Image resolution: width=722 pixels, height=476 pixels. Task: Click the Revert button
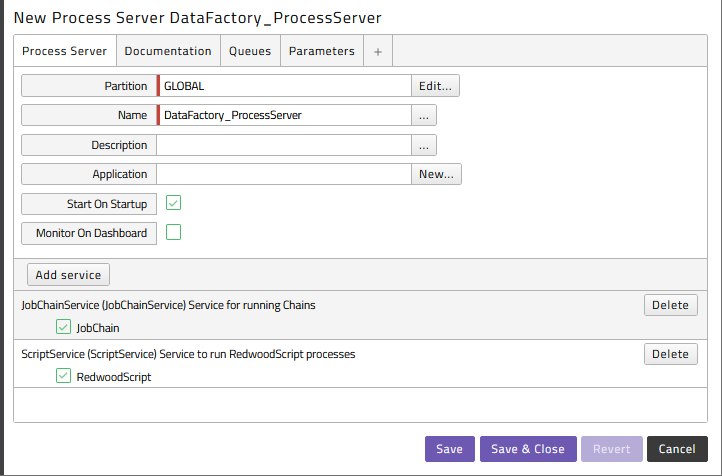click(x=611, y=449)
